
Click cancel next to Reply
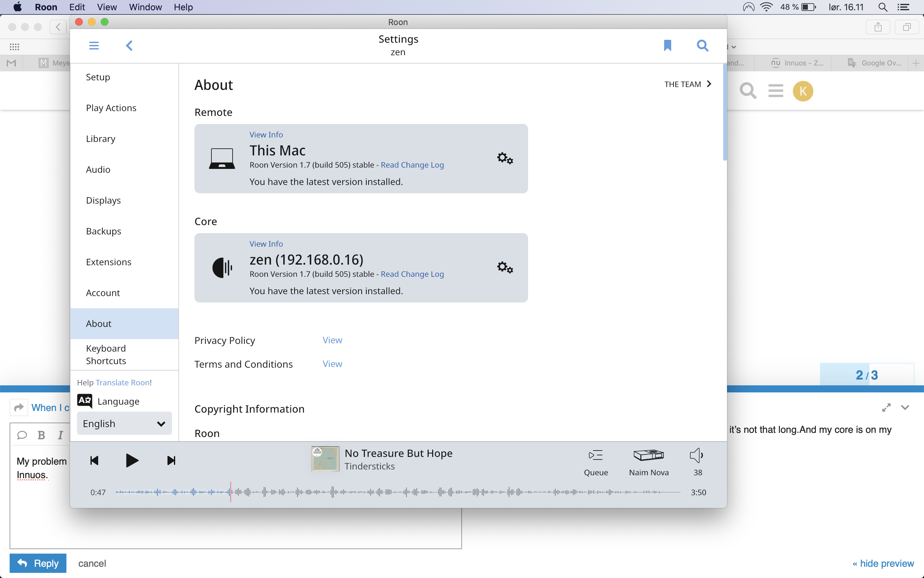[x=92, y=564]
